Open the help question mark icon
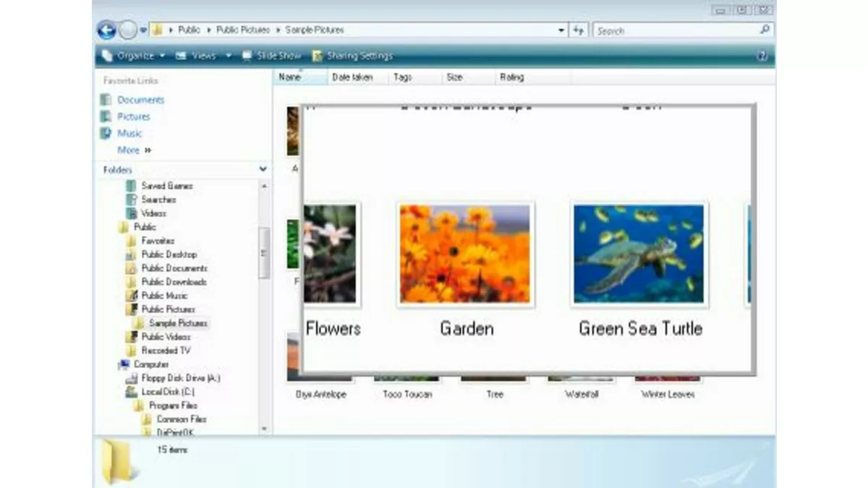 pyautogui.click(x=762, y=56)
